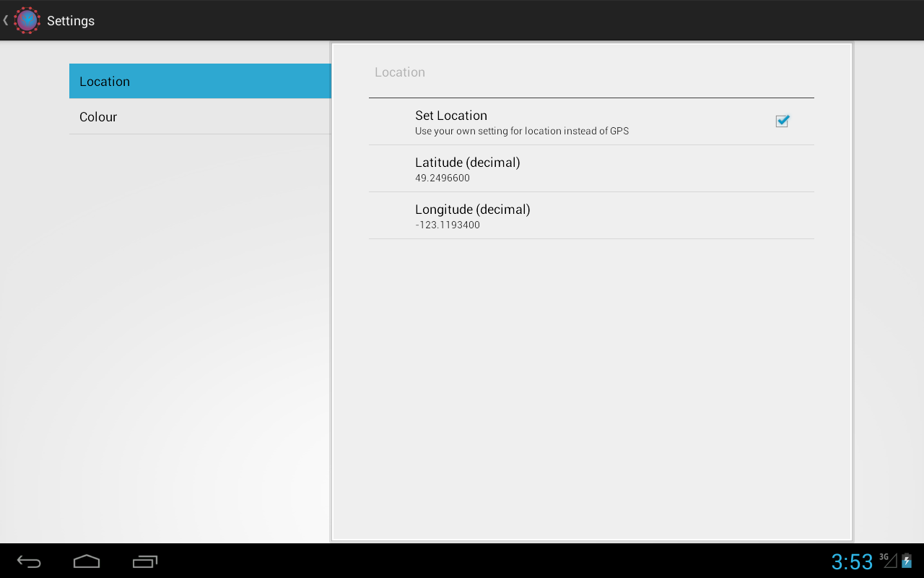Image resolution: width=924 pixels, height=578 pixels.
Task: Tap the Android home navigation button
Action: coord(87,561)
